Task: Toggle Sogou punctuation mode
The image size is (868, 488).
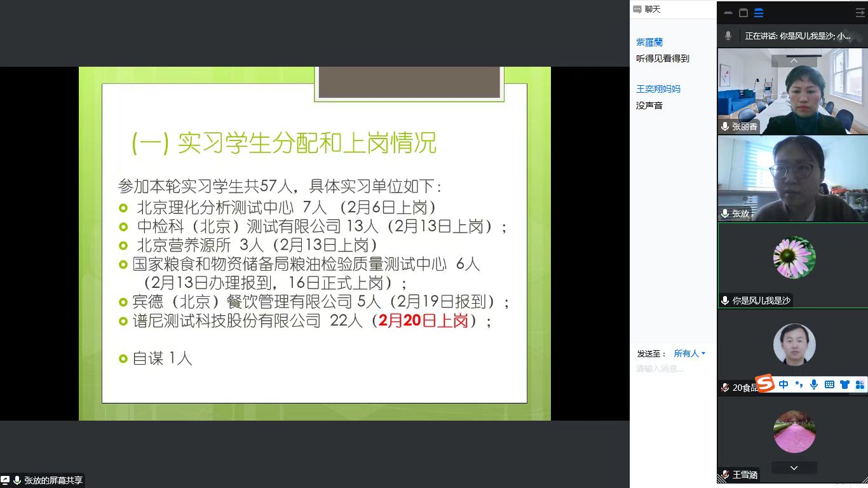Action: coord(799,384)
